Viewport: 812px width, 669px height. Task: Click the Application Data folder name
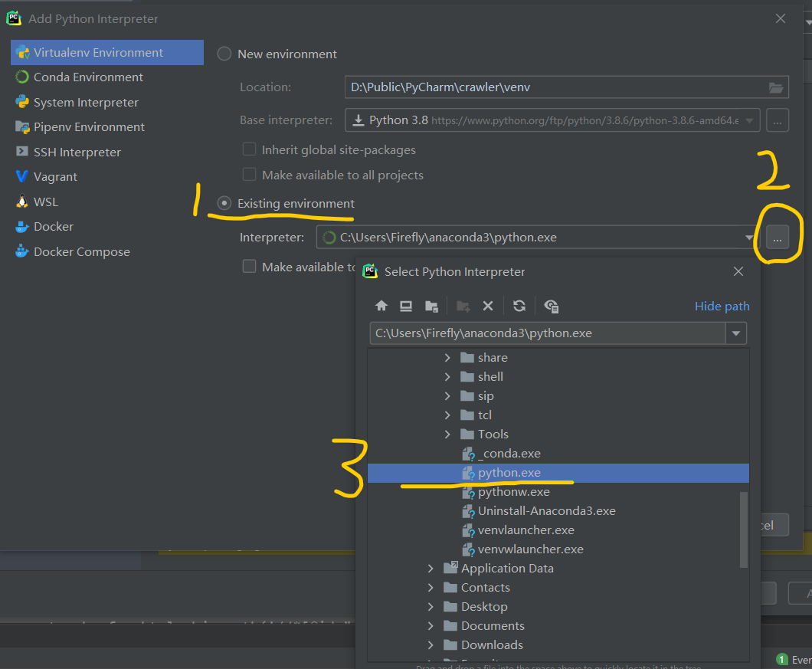pyautogui.click(x=507, y=569)
